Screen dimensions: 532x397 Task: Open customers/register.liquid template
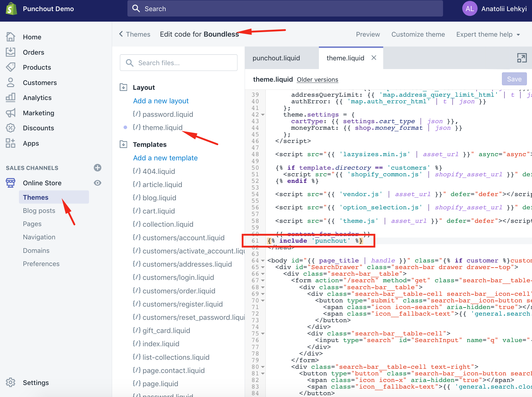[178, 304]
